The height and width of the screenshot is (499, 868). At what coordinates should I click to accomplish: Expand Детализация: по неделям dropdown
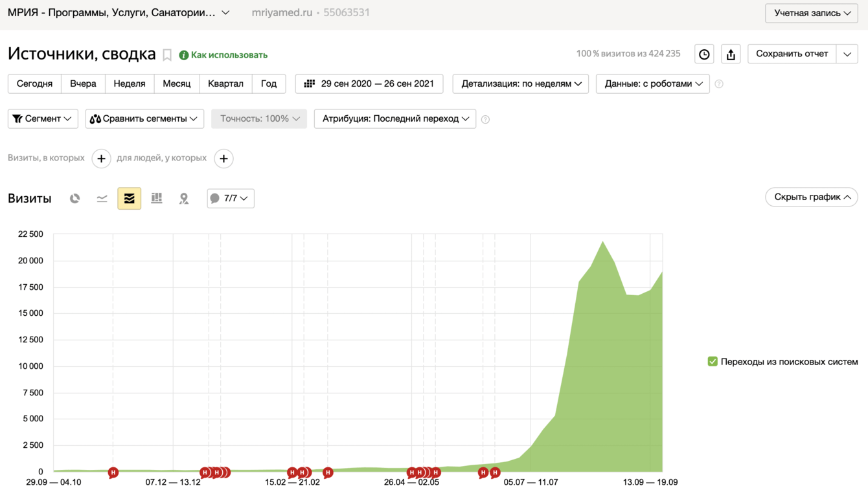pos(521,84)
